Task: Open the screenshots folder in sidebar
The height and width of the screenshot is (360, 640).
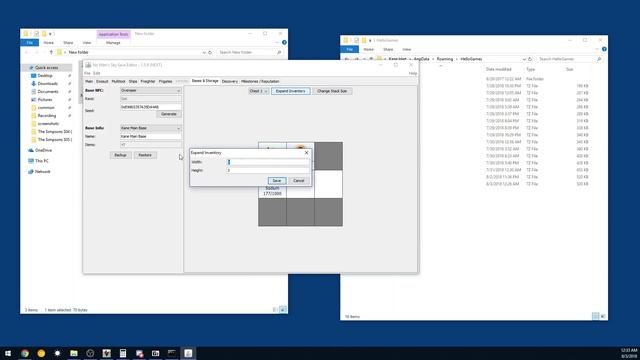Action: (48, 124)
